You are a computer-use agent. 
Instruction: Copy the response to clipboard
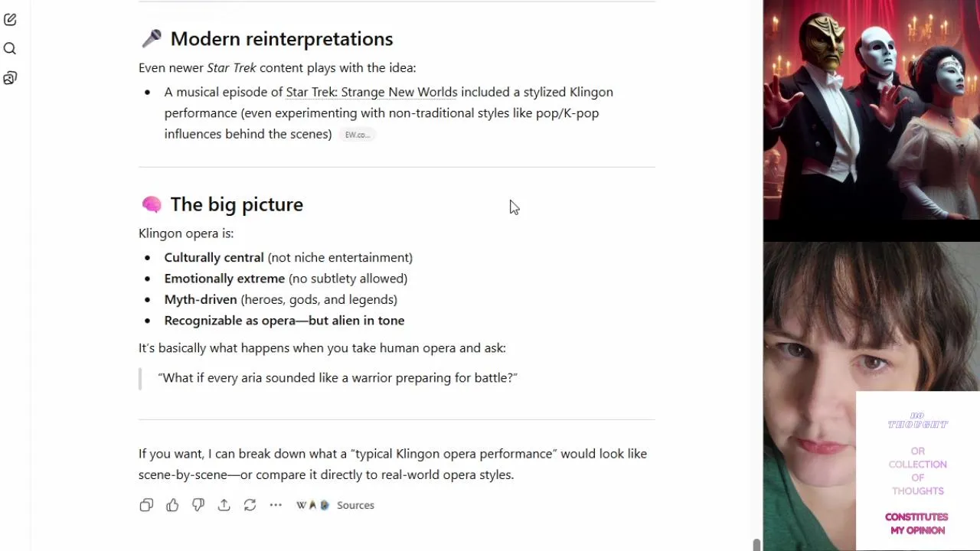146,505
